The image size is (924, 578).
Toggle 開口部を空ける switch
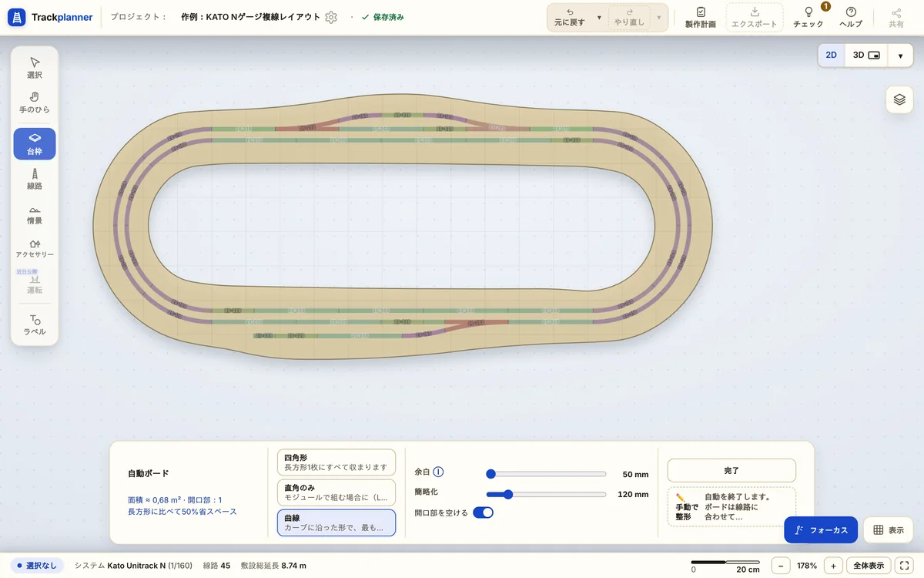point(483,512)
